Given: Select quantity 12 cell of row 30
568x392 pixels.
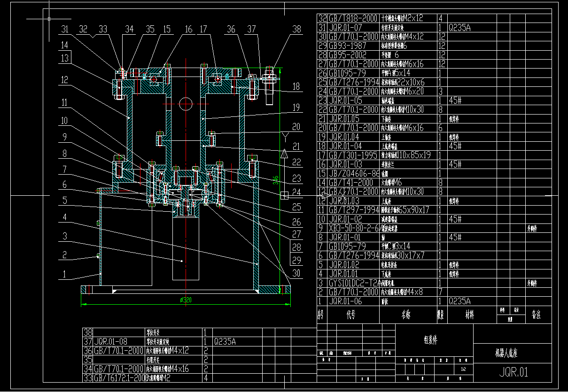Looking at the screenshot, I should 441,37.
